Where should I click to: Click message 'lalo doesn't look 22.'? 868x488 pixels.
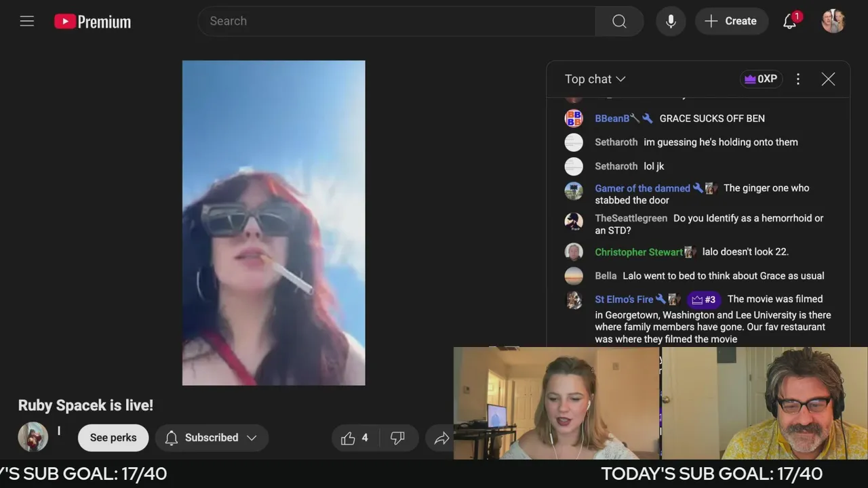745,252
